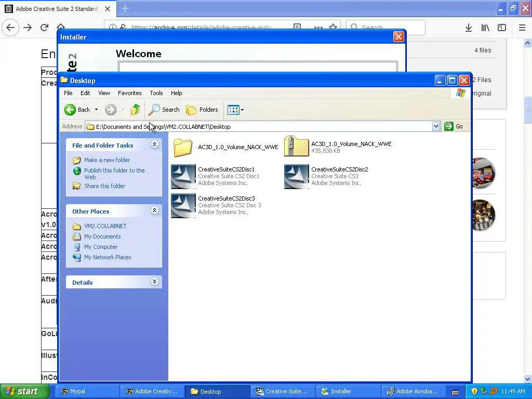Open the View menu in Desktop window
Viewport: 532px width, 399px height.
pos(104,93)
